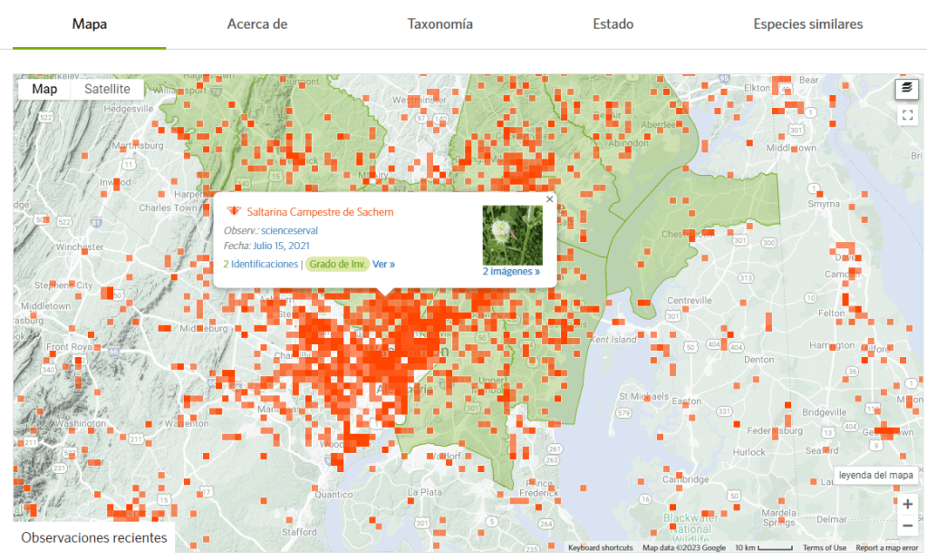Expand leyenda del mapa
This screenshot has height=560, width=927.
point(875,476)
